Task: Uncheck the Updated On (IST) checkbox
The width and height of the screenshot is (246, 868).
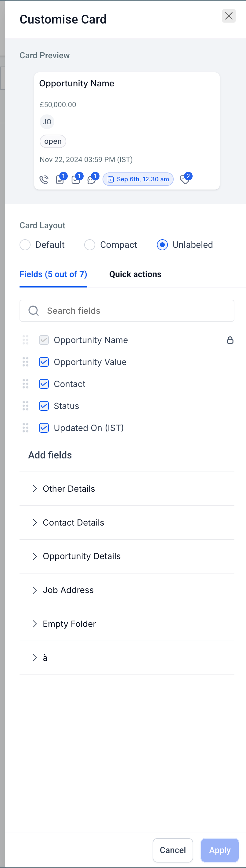Action: 44,428
